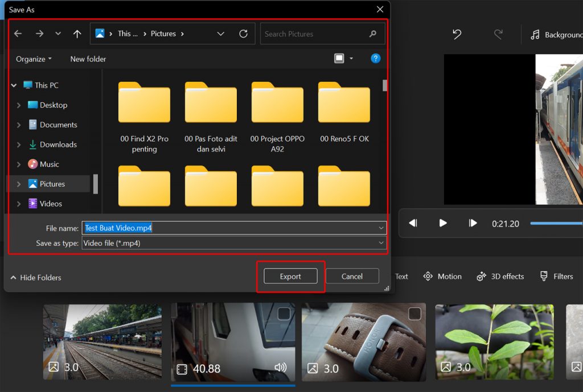This screenshot has width=583, height=392.
Task: Open the Organize menu
Action: pos(32,59)
